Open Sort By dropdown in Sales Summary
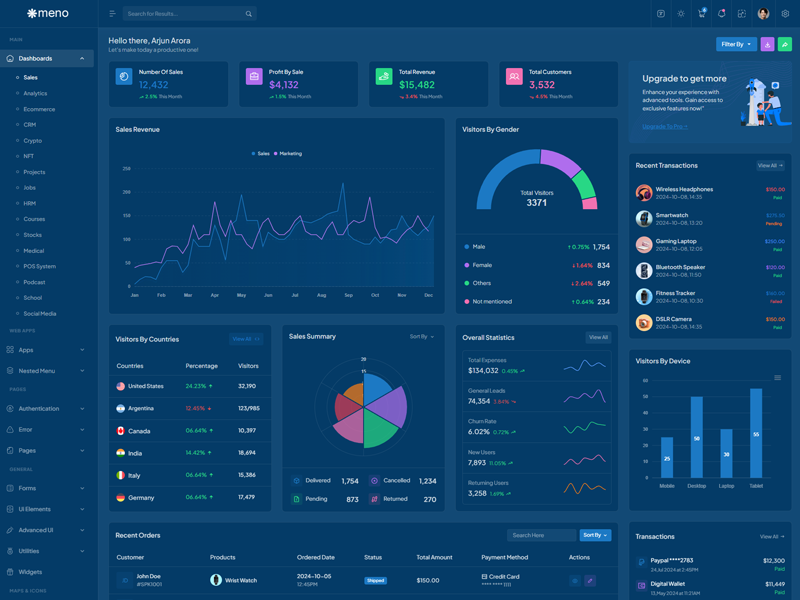This screenshot has height=600, width=800. pyautogui.click(x=421, y=337)
